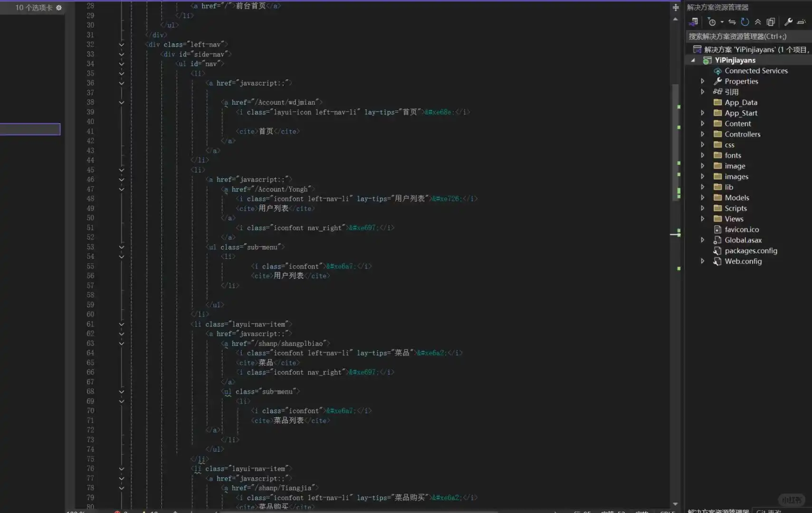
Task: Select the Properties tree item
Action: pyautogui.click(x=741, y=81)
